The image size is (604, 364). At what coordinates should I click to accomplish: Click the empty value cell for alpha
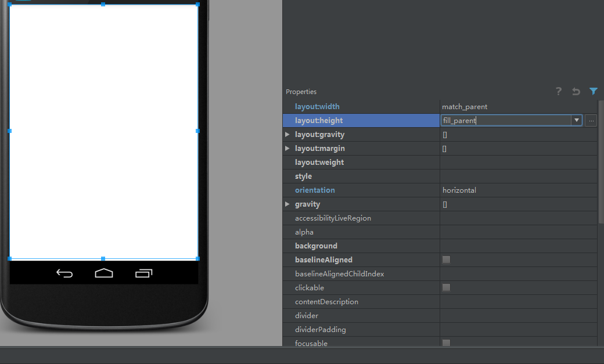click(519, 232)
